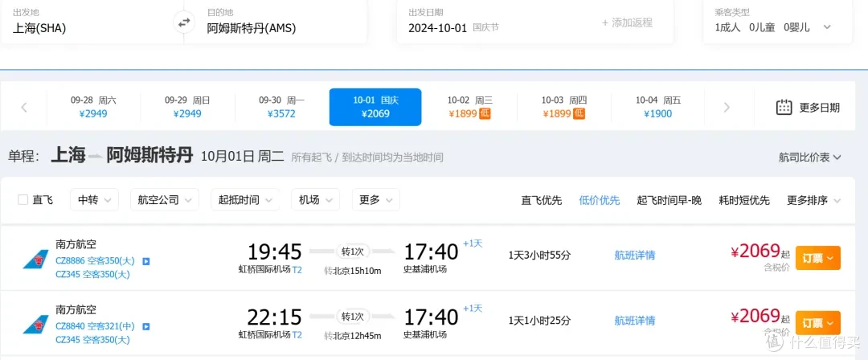Check the 直飞 direct-flight checkbox
868x360 pixels.
[x=23, y=200]
